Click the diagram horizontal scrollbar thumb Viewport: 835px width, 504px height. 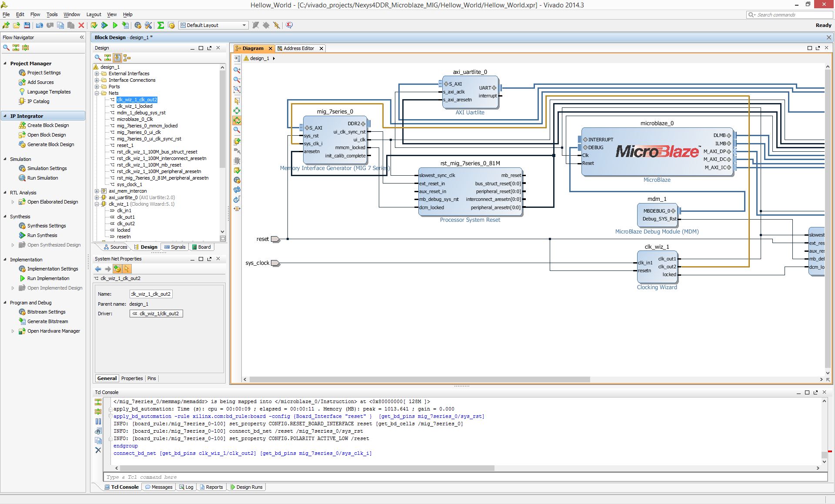(420, 379)
